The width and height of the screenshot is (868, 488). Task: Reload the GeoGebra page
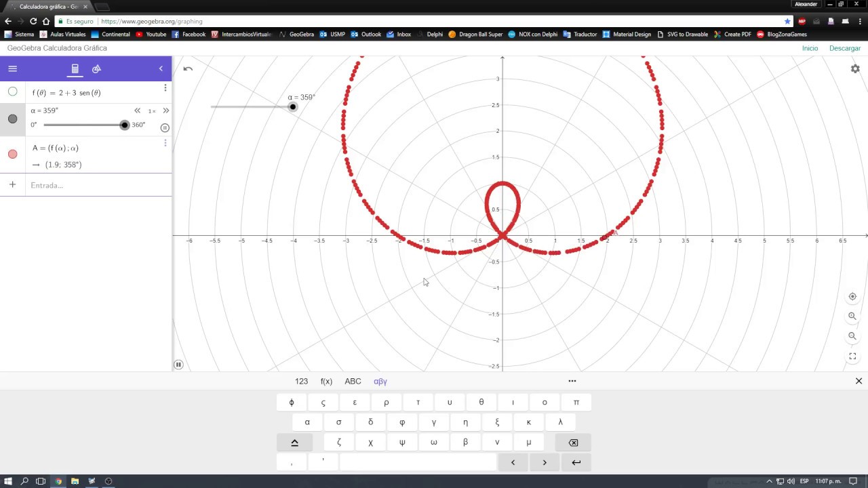click(33, 21)
